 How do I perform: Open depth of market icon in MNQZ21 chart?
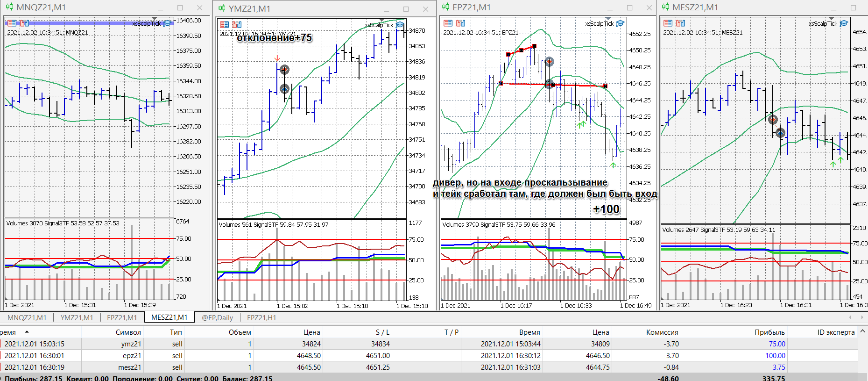pyautogui.click(x=25, y=23)
